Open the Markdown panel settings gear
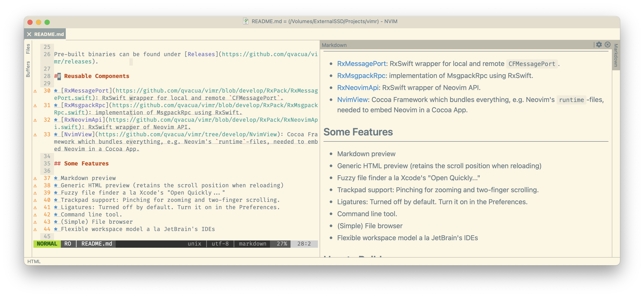This screenshot has height=297, width=644. (x=599, y=45)
